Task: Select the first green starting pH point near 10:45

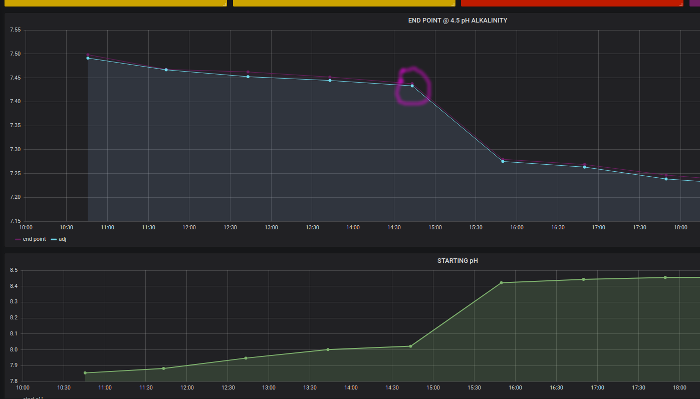Action: coord(85,373)
